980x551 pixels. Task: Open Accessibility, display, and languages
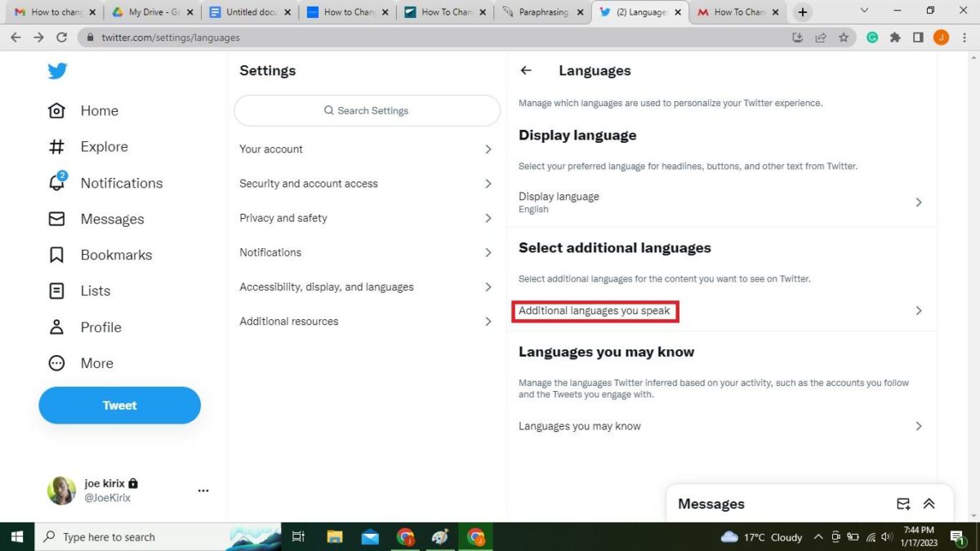point(367,287)
